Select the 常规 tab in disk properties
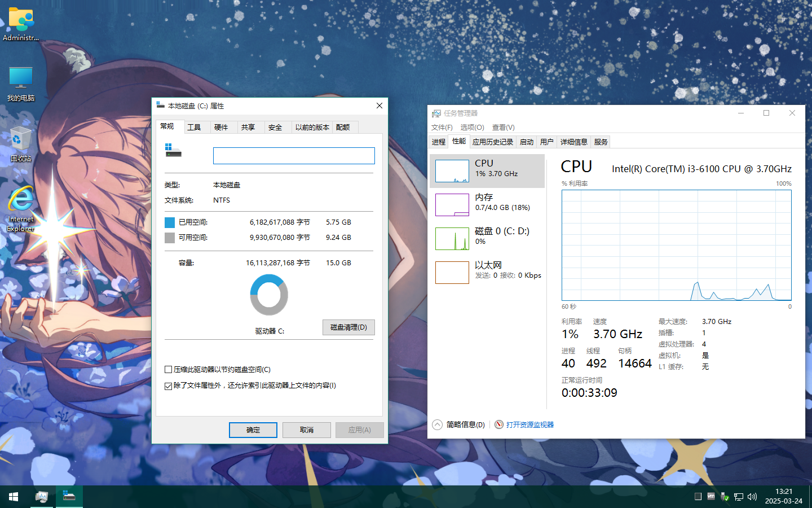Screen dimensions: 812x508 pyautogui.click(x=170, y=126)
